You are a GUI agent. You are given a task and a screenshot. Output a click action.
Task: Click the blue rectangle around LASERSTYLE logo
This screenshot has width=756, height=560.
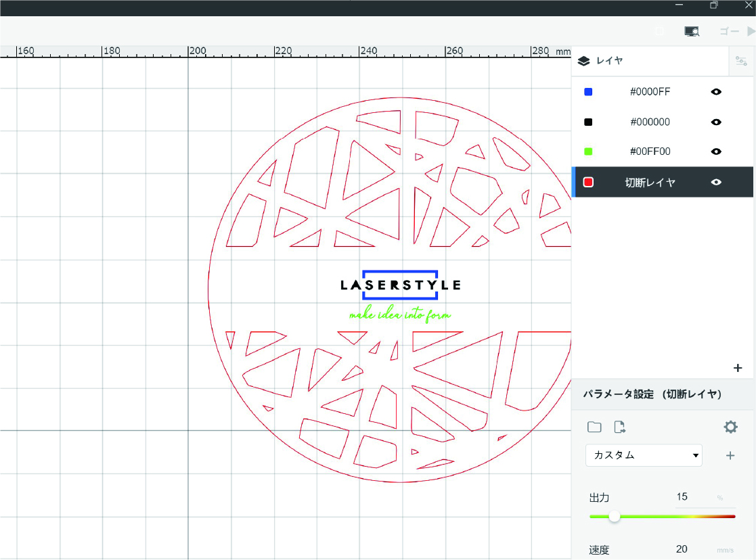(x=400, y=272)
